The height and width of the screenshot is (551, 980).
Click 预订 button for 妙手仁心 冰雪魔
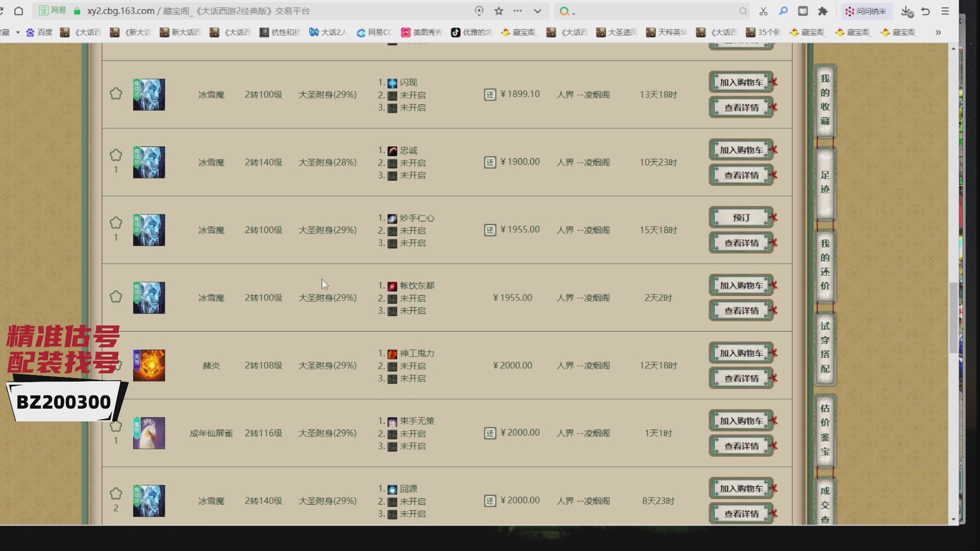pos(741,218)
